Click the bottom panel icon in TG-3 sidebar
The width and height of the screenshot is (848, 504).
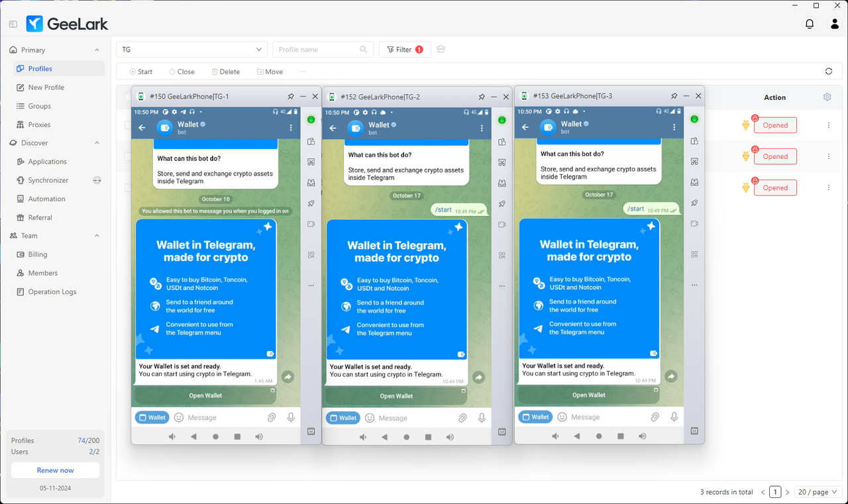pos(694,431)
